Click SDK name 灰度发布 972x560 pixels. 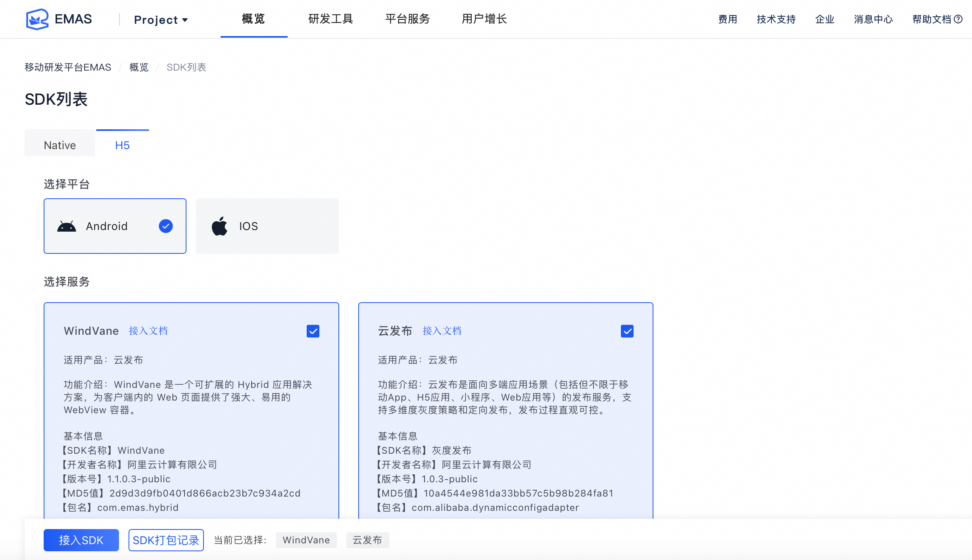[451, 450]
